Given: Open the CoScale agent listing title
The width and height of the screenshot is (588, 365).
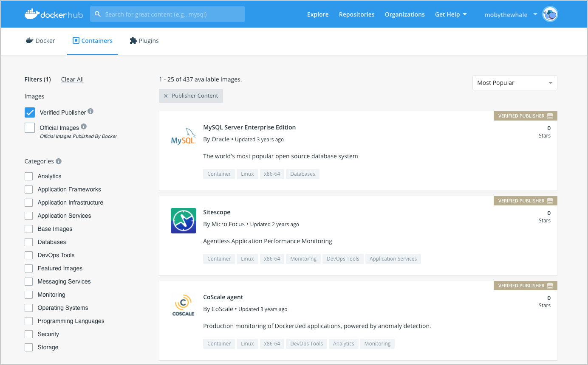Looking at the screenshot, I should (223, 297).
